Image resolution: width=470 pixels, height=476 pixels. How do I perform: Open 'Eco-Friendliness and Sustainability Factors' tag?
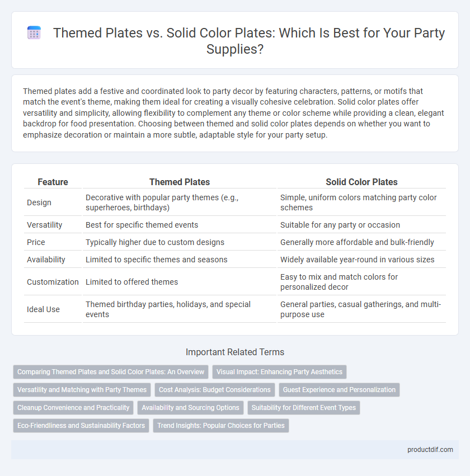click(x=81, y=426)
